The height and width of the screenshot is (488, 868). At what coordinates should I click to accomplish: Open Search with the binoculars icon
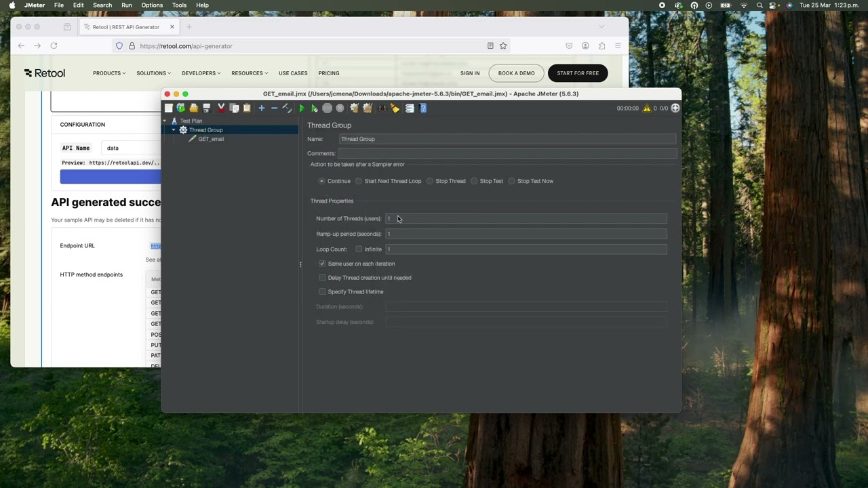pos(382,108)
